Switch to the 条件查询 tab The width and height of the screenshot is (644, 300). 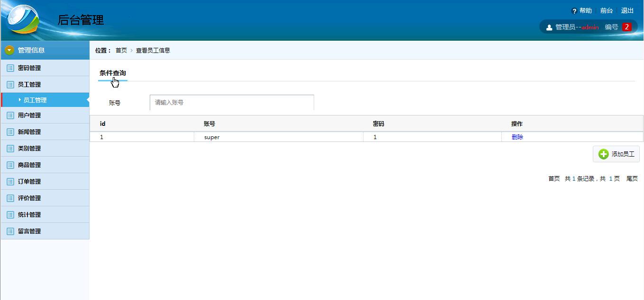coord(113,73)
